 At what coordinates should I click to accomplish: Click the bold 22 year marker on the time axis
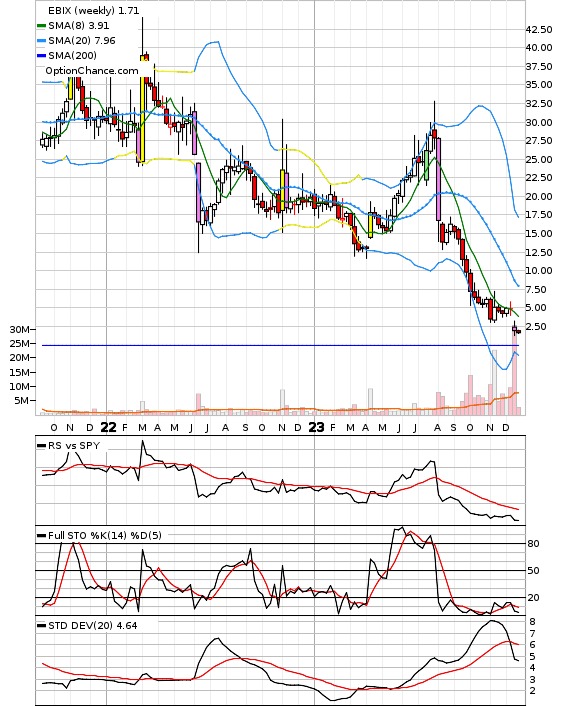[x=108, y=427]
